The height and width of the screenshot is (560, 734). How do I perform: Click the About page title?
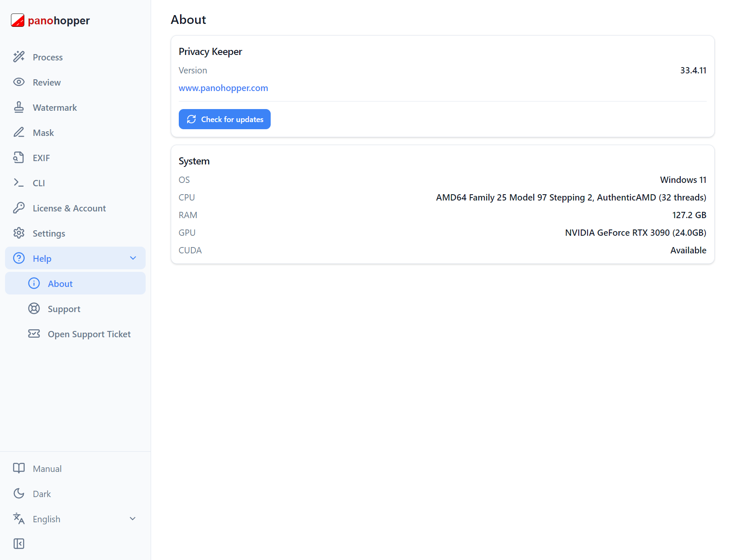point(188,20)
